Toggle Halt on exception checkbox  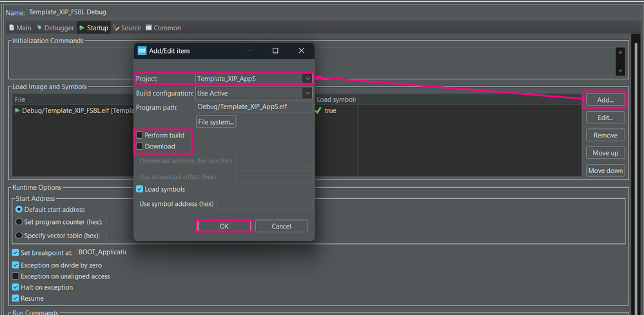15,287
